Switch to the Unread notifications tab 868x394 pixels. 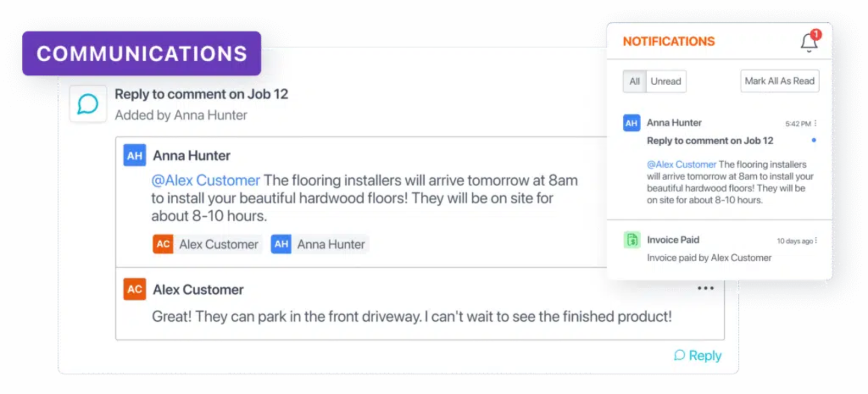(x=666, y=81)
